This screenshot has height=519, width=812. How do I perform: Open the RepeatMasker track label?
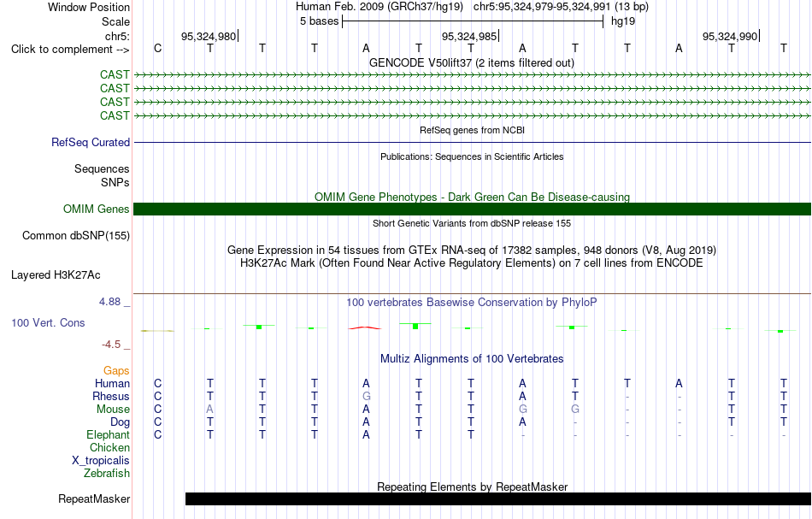click(x=94, y=499)
